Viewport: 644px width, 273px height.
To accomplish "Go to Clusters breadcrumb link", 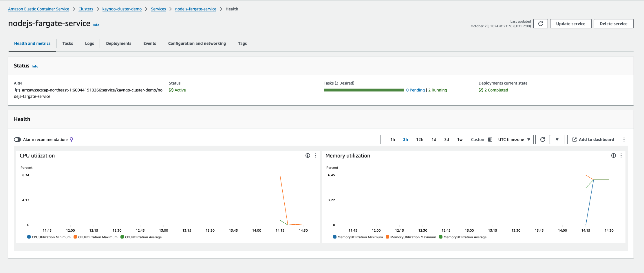I will pos(86,9).
